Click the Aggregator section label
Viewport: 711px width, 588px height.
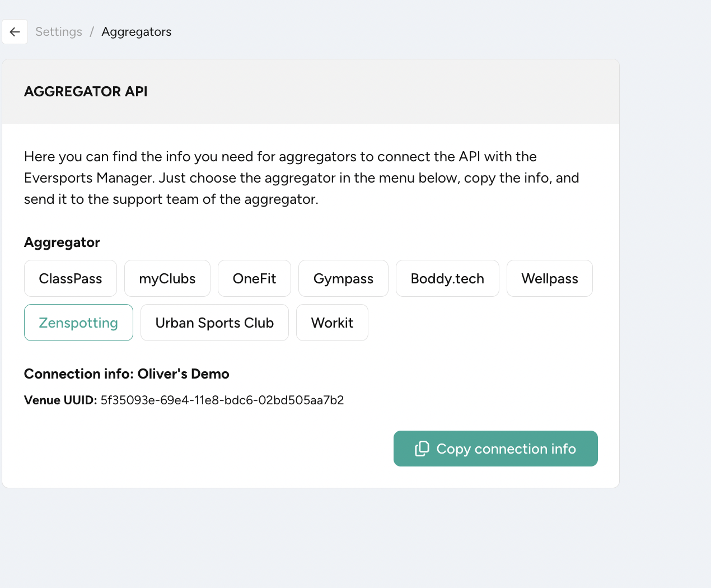pos(62,242)
